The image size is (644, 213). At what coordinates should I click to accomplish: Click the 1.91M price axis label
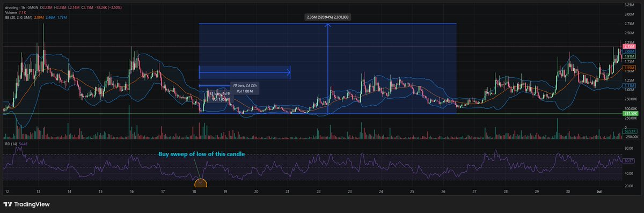629,56
